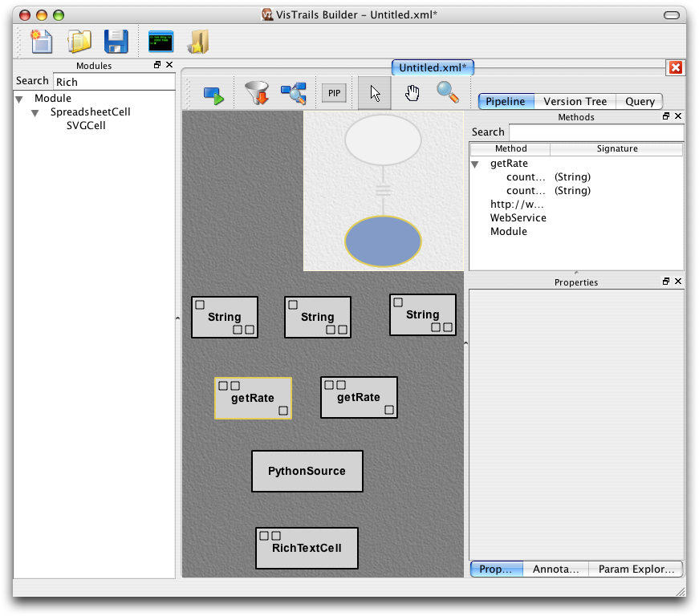Open the Annotations tab
Viewport: 699px width, 616px height.
[x=555, y=569]
